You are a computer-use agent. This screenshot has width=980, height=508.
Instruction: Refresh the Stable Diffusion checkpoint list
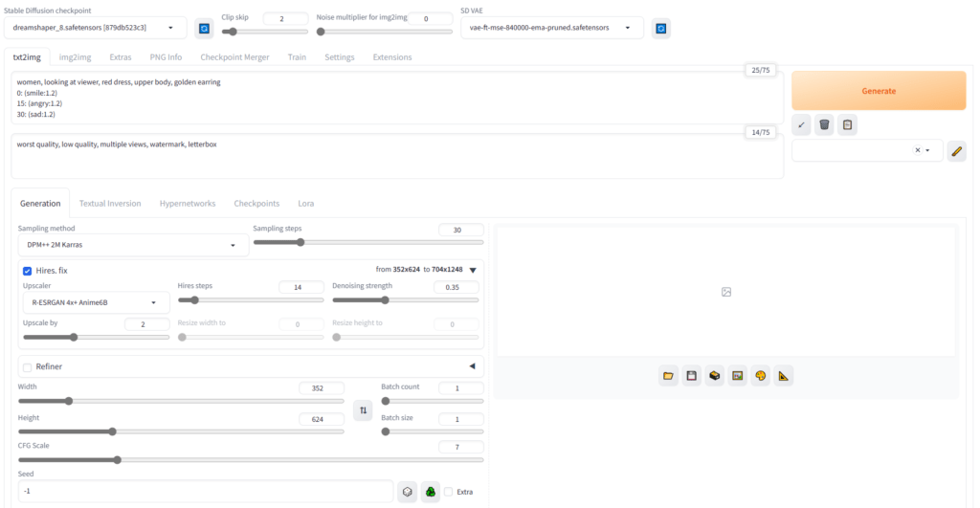(204, 29)
